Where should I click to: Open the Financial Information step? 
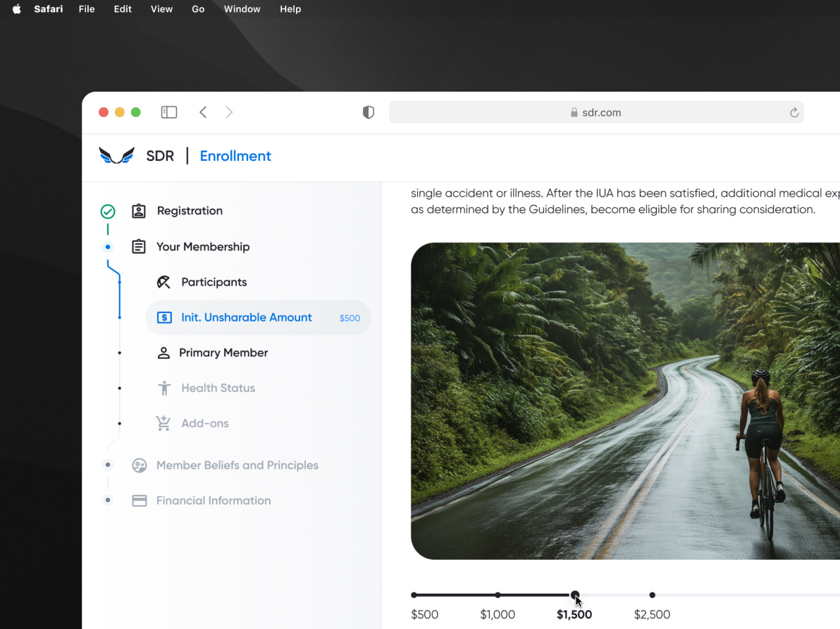214,501
